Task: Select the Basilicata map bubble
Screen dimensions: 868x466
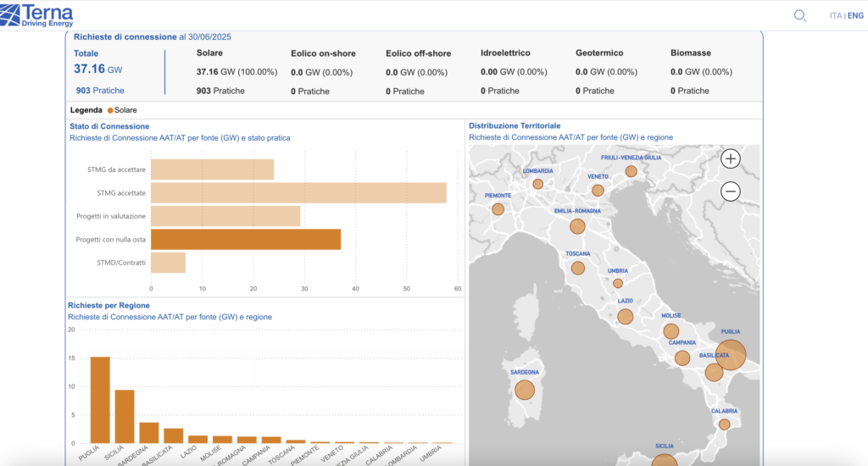Action: [714, 372]
